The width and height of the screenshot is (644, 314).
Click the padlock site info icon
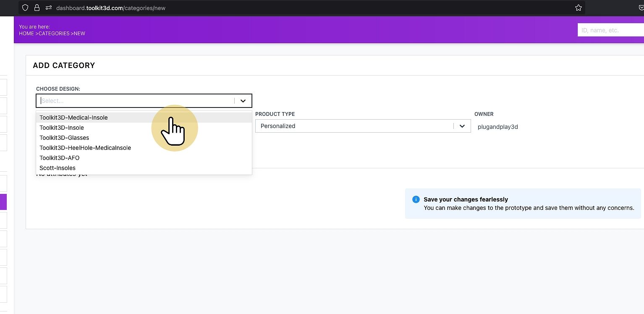[37, 8]
